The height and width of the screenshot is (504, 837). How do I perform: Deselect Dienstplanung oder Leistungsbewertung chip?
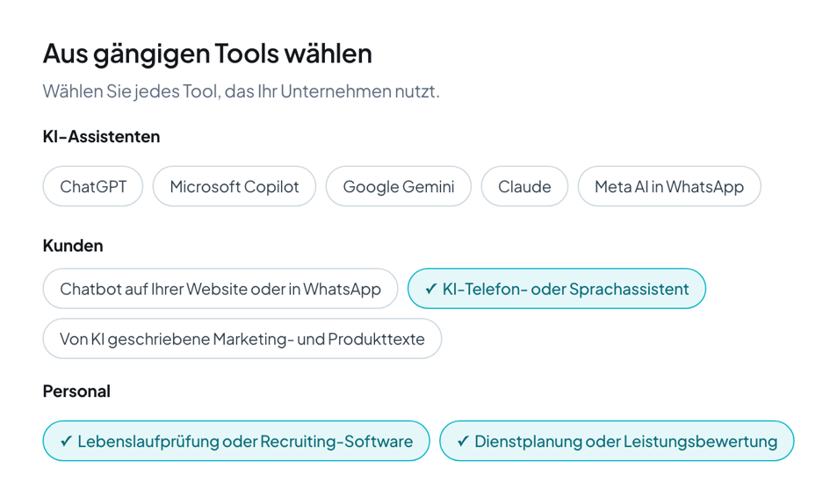pyautogui.click(x=617, y=441)
